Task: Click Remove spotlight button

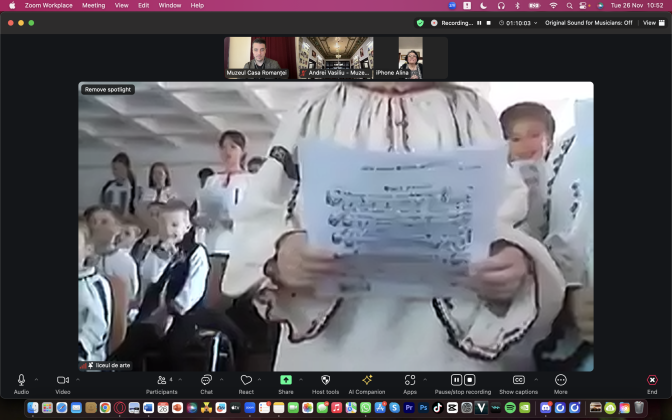Action: (x=107, y=89)
